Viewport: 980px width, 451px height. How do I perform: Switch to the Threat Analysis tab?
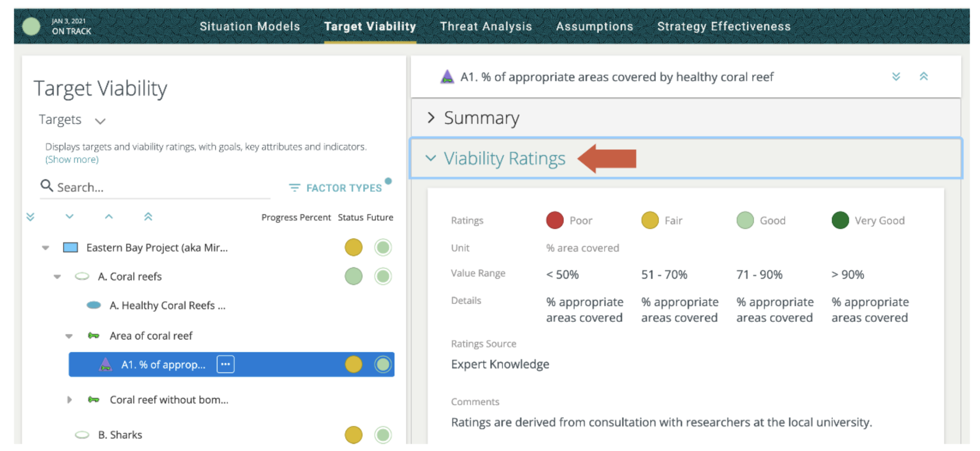[x=486, y=26]
